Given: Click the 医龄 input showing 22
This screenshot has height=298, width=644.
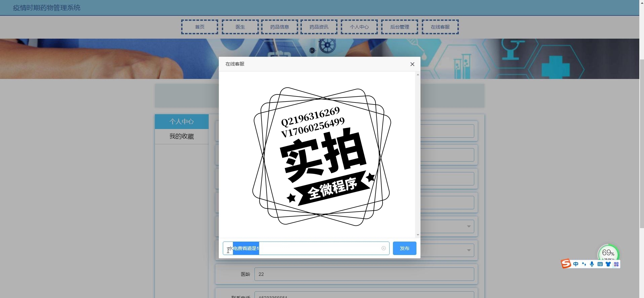Looking at the screenshot, I should click(364, 274).
